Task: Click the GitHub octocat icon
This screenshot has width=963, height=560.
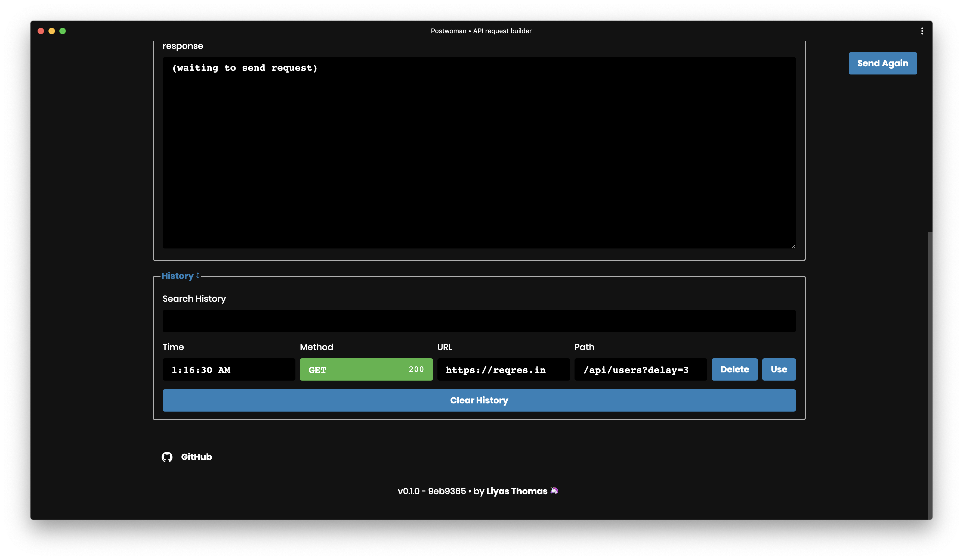Action: tap(167, 457)
